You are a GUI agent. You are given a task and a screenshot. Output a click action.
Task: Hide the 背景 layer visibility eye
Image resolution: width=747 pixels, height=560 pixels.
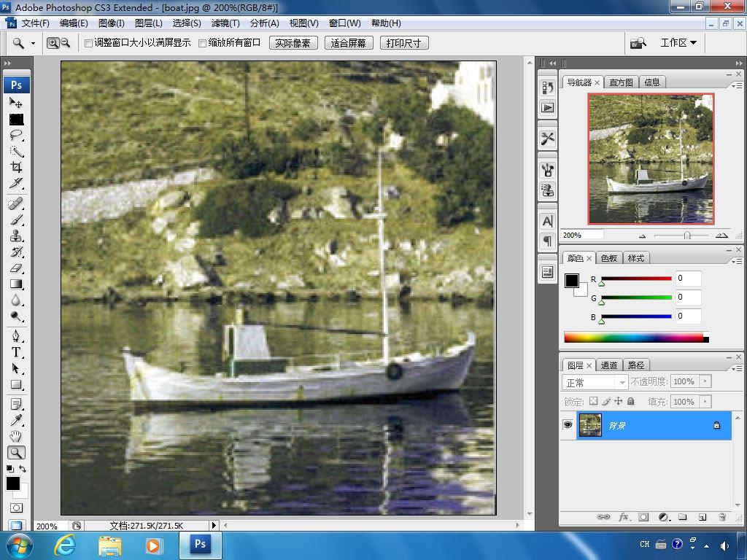568,425
